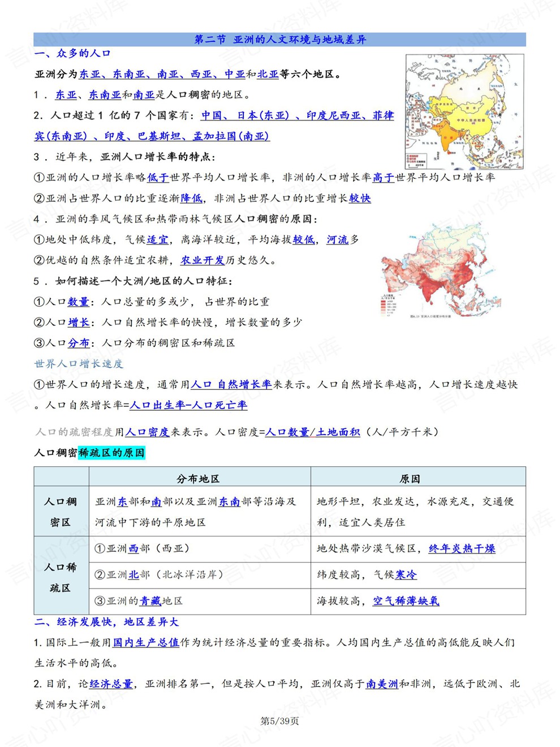This screenshot has height=747, width=560.
Task: Click the line "5. 如何描述一个大洲/地区的人口特征"
Action: pyautogui.click(x=133, y=281)
